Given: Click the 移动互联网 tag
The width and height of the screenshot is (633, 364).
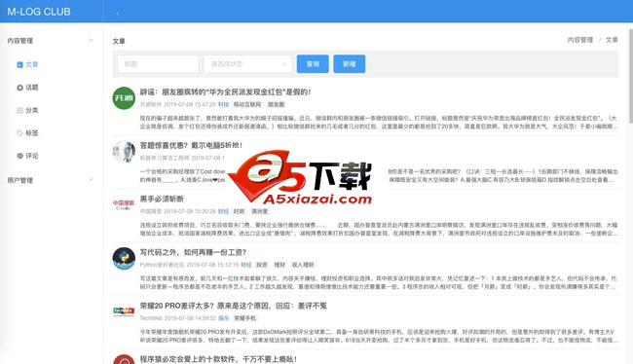Looking at the screenshot, I should [x=247, y=104].
